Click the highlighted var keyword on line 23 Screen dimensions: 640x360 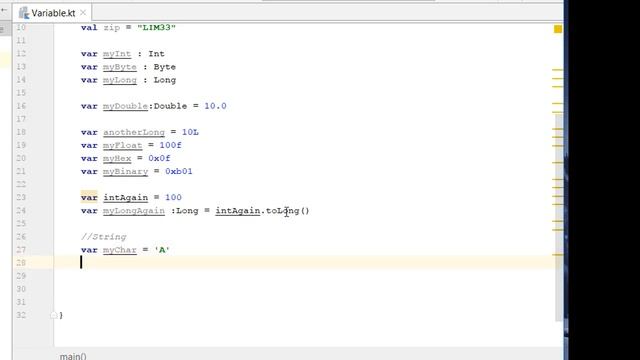click(89, 198)
